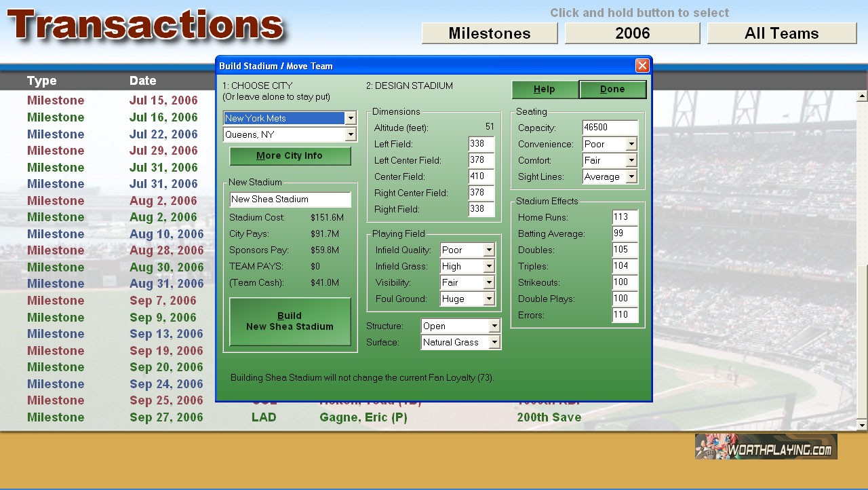Open the Infield Quality dropdown
The image size is (868, 490).
pyautogui.click(x=489, y=250)
